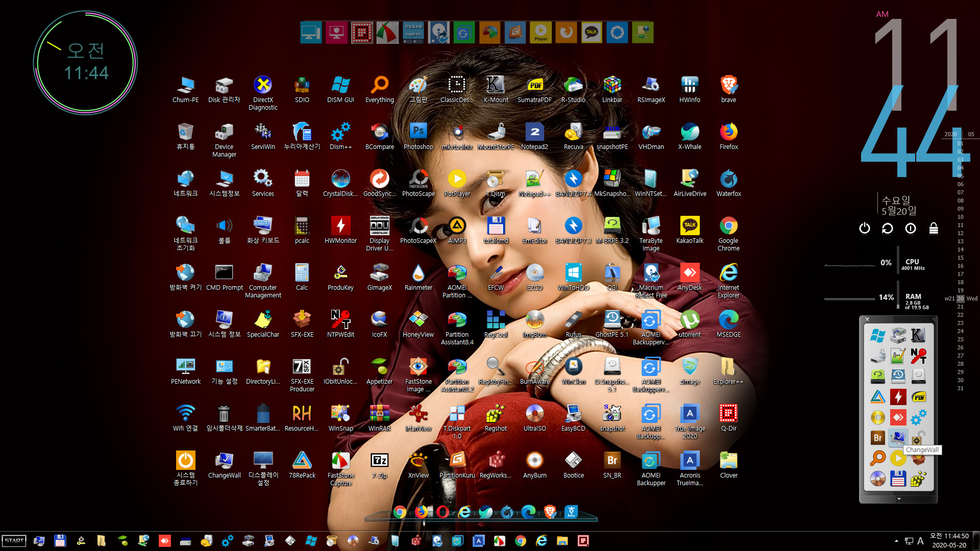Open Google Chrome desktop icon
Viewport: 980px width, 551px height.
[x=728, y=234]
